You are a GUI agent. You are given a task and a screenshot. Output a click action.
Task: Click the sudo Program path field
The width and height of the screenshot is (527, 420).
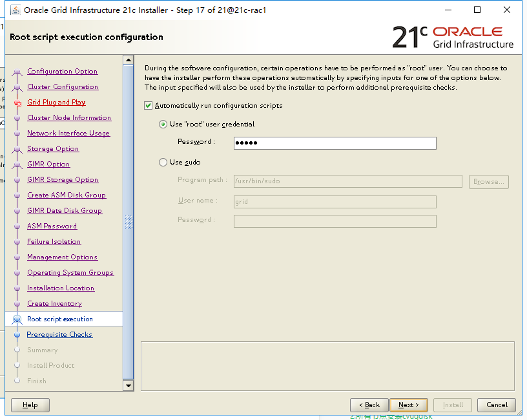348,181
